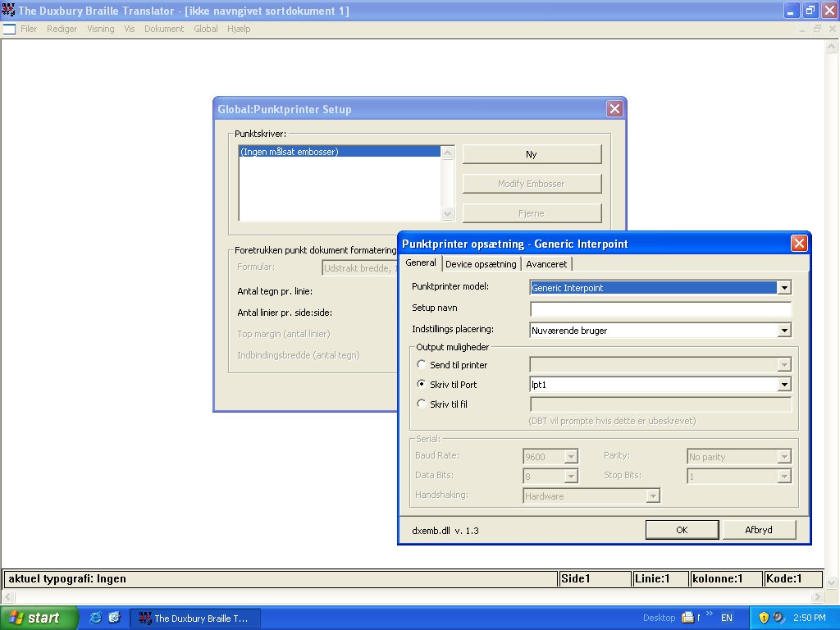Click Afbryd to cancel setup
The height and width of the screenshot is (630, 840).
point(759,530)
